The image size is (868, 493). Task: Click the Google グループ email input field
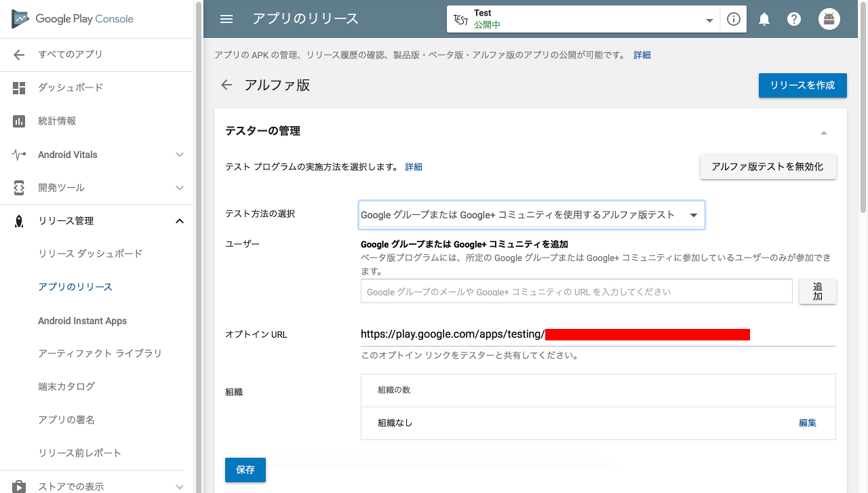[576, 292]
